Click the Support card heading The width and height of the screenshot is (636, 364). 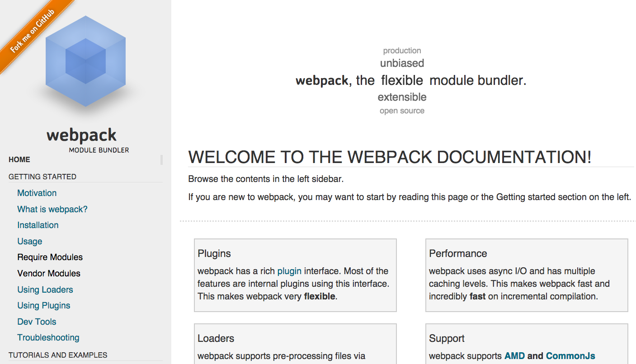pos(447,338)
